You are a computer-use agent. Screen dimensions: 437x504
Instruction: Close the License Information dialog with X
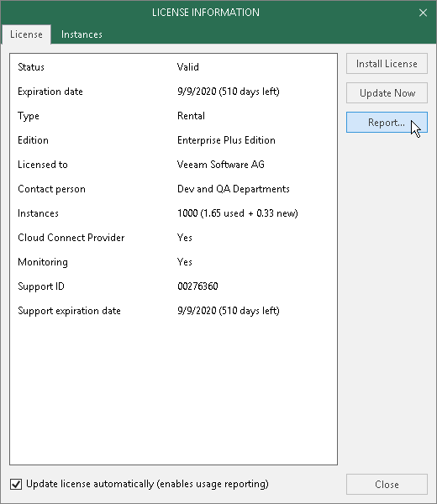423,13
